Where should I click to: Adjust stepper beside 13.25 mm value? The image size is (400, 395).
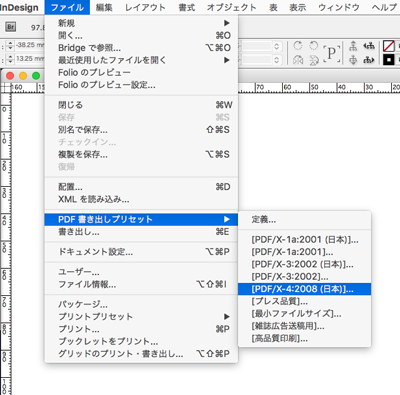pyautogui.click(x=10, y=59)
